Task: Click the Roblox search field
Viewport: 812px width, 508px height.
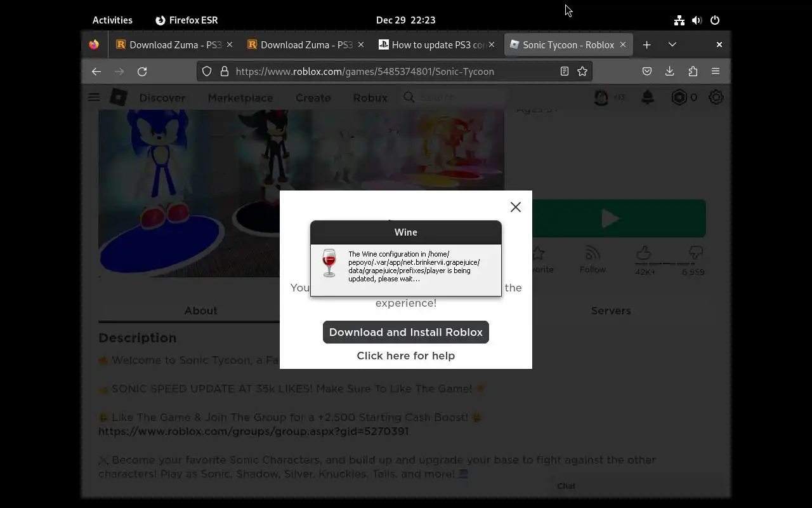Action: click(x=454, y=97)
